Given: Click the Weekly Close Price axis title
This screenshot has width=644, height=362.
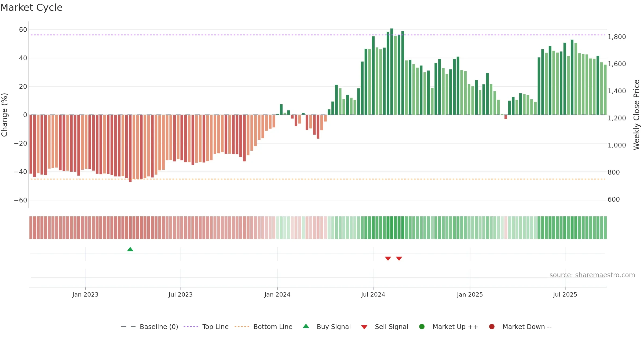Looking at the screenshot, I should point(636,115).
